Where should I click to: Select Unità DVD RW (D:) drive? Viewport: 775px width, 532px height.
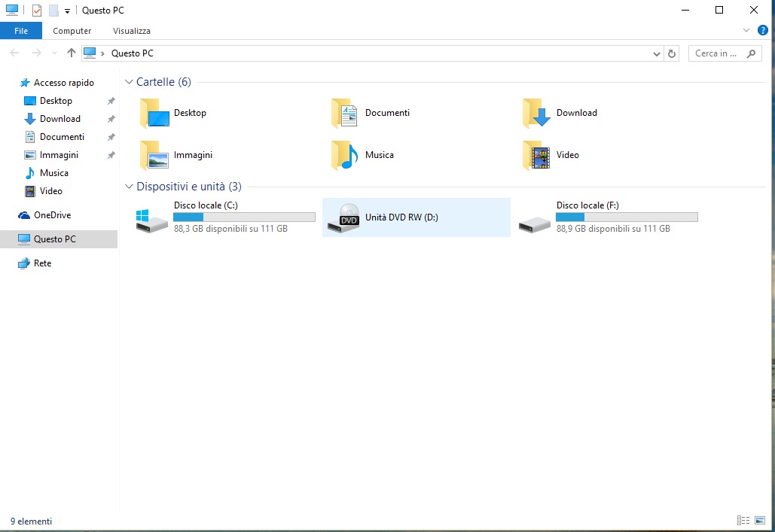click(416, 217)
